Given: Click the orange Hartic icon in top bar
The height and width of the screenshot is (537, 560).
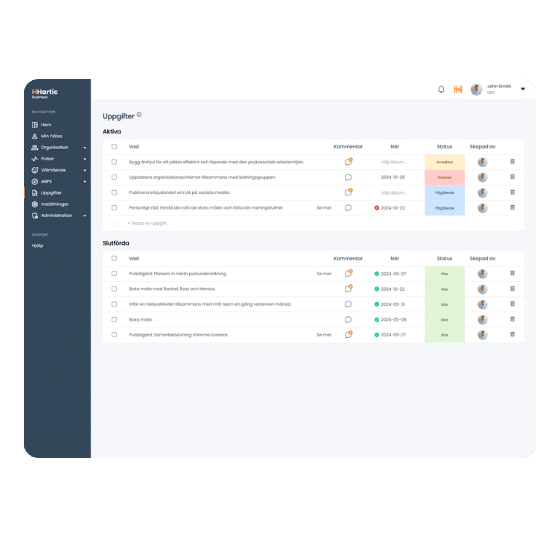Looking at the screenshot, I should coord(458,89).
